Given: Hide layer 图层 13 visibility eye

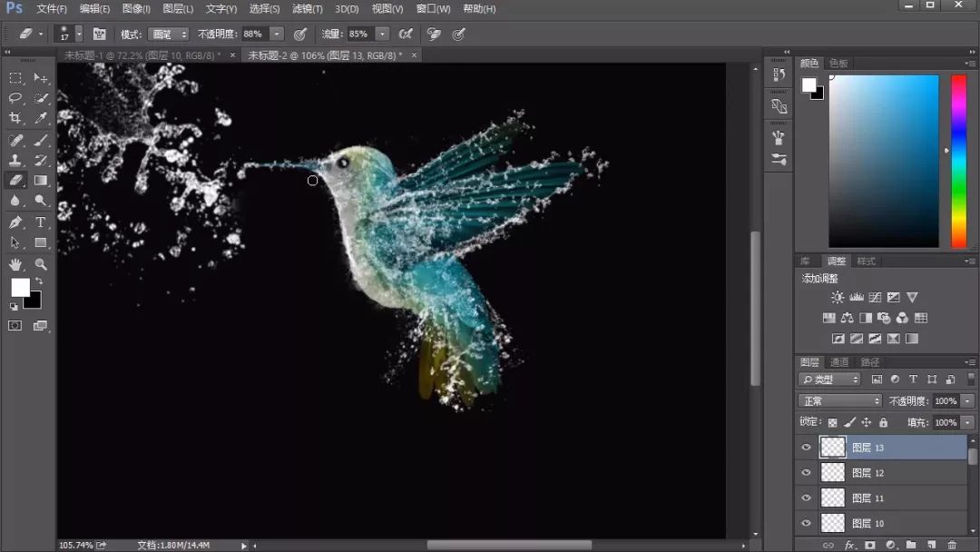Looking at the screenshot, I should click(x=807, y=448).
